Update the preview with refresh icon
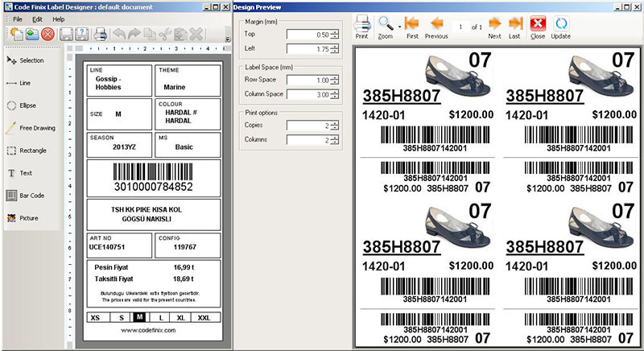This screenshot has width=644, height=351. [x=560, y=27]
